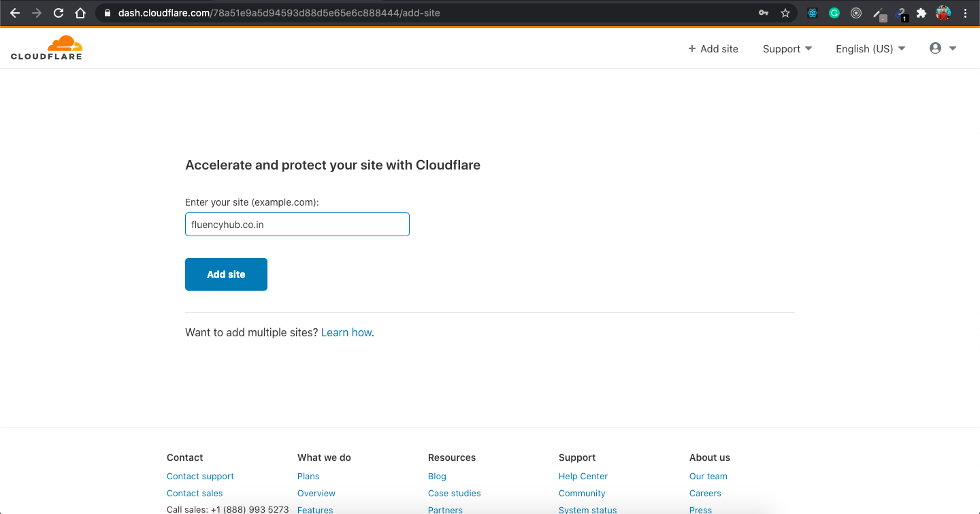Open the Learn how link
The image size is (980, 514).
pyautogui.click(x=346, y=332)
